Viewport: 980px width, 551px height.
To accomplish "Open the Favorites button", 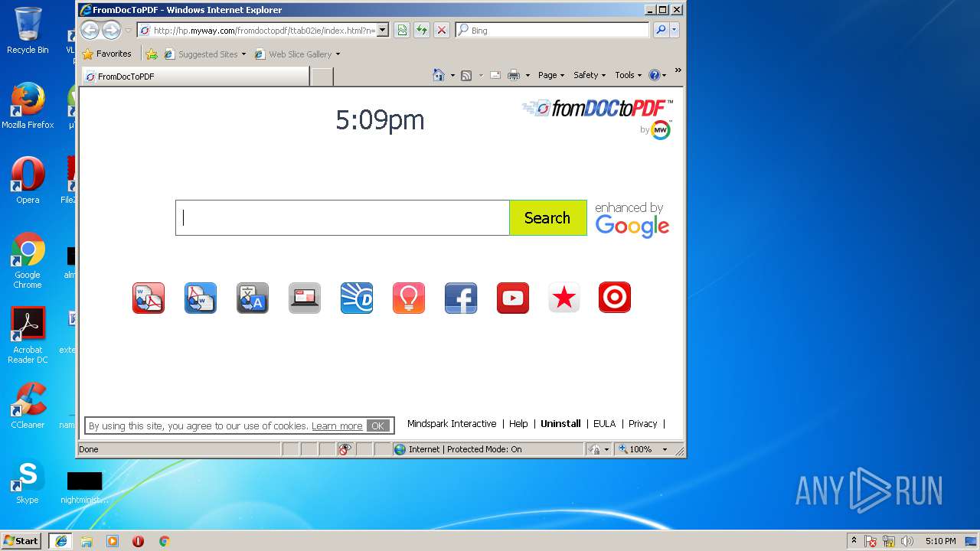I will (x=107, y=54).
